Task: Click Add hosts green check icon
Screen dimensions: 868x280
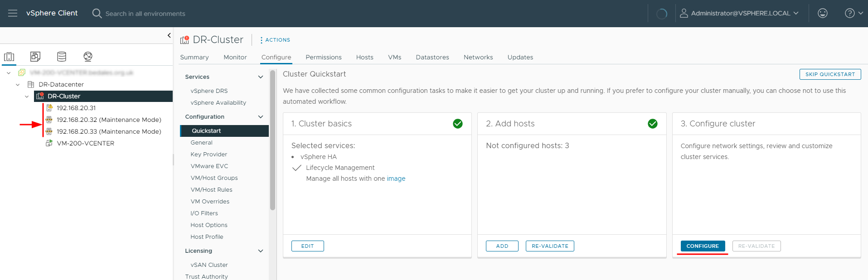Action: point(653,124)
